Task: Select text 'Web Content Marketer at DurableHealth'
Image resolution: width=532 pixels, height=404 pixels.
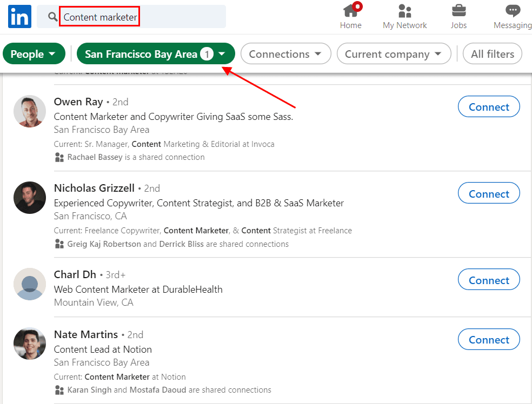Action: coord(138,289)
